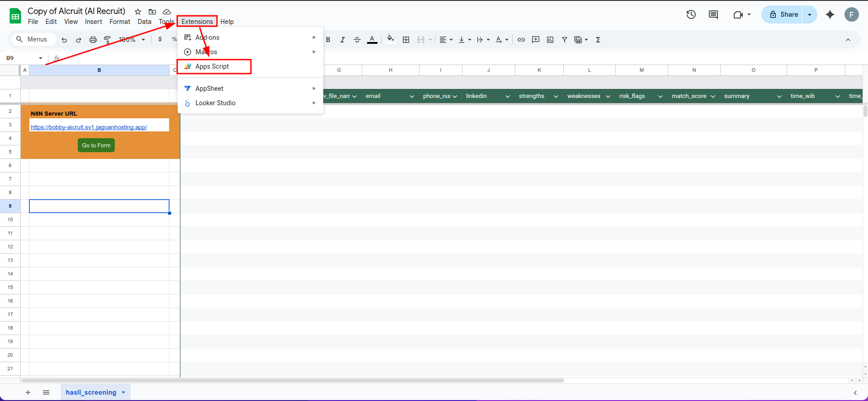Open version history clock icon

tap(691, 14)
